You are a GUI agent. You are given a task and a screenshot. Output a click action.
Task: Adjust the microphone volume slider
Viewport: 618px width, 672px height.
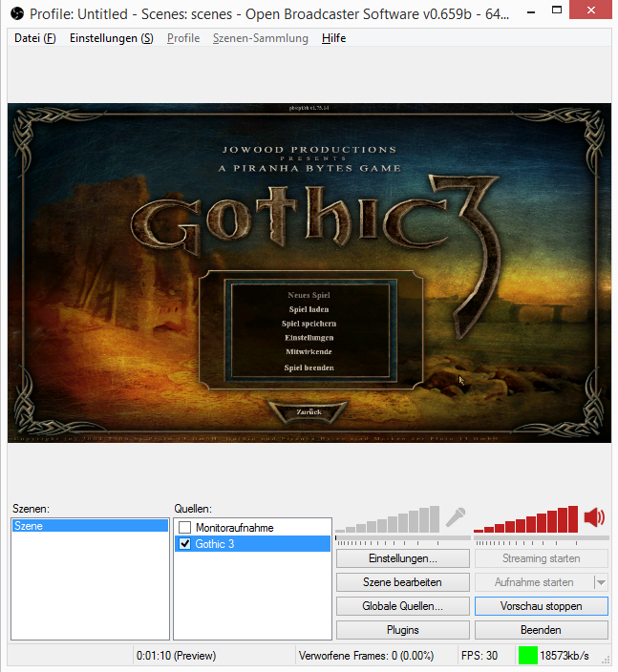403,539
